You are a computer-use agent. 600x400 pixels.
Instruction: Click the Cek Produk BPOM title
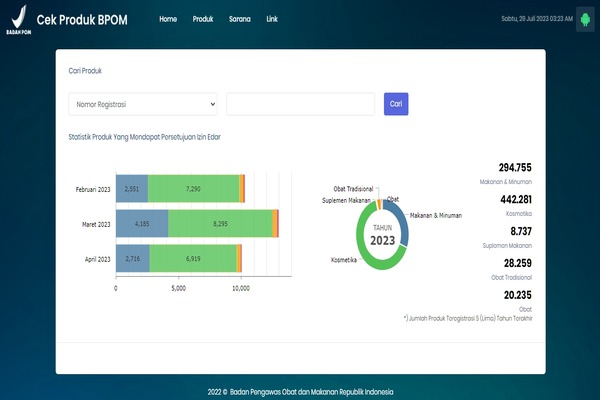(82, 20)
